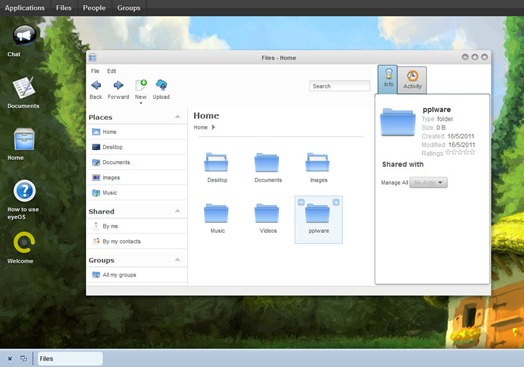Close the Files - Home window
The height and width of the screenshot is (367, 524).
click(x=484, y=57)
